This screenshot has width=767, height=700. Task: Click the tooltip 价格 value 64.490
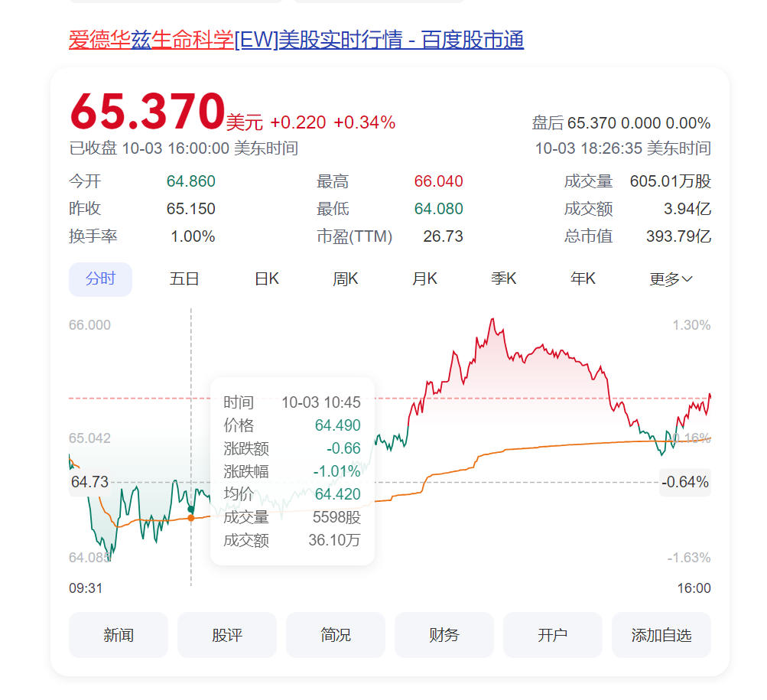coord(337,425)
